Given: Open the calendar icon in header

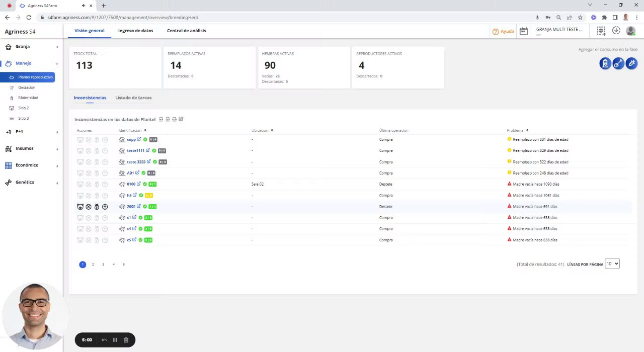Looking at the screenshot, I should point(524,31).
